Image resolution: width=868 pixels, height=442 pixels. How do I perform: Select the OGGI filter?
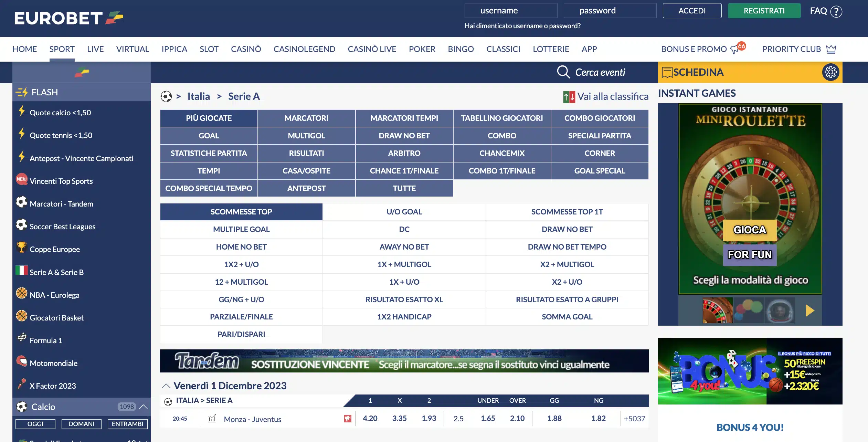coord(35,424)
